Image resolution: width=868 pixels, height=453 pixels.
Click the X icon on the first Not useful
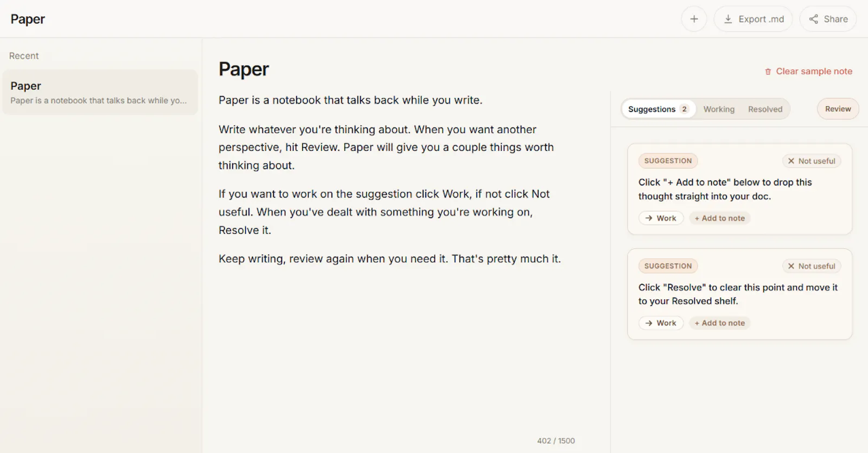pyautogui.click(x=791, y=161)
